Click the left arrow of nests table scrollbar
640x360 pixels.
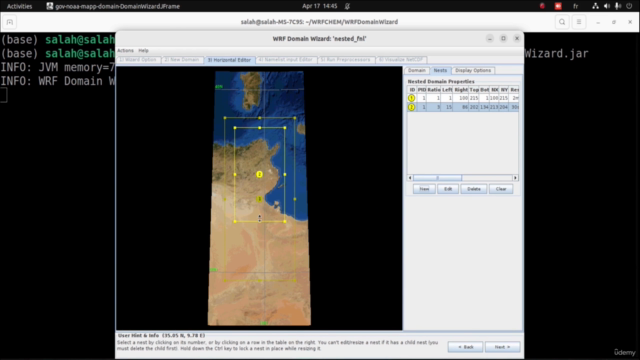click(410, 178)
